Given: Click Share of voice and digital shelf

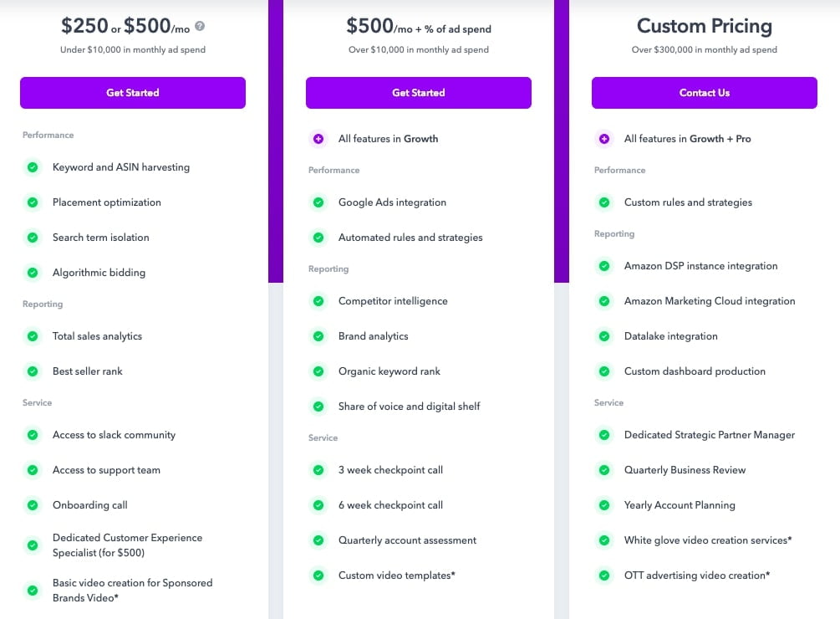Looking at the screenshot, I should click(410, 407).
